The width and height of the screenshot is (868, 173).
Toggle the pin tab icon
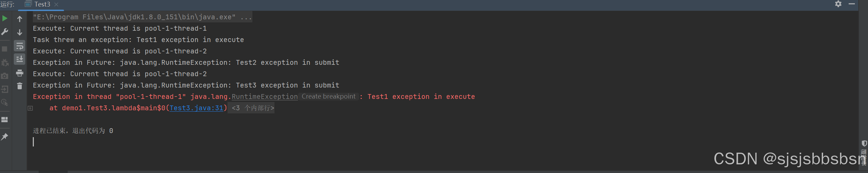(x=5, y=137)
